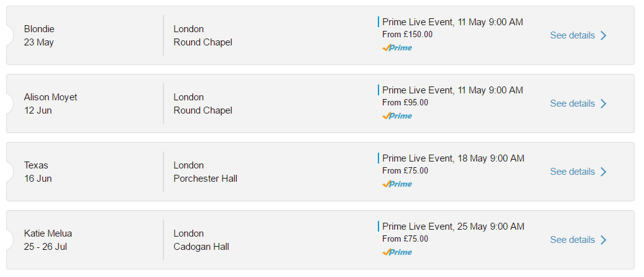Click the Porchester Hall venue text

[205, 179]
